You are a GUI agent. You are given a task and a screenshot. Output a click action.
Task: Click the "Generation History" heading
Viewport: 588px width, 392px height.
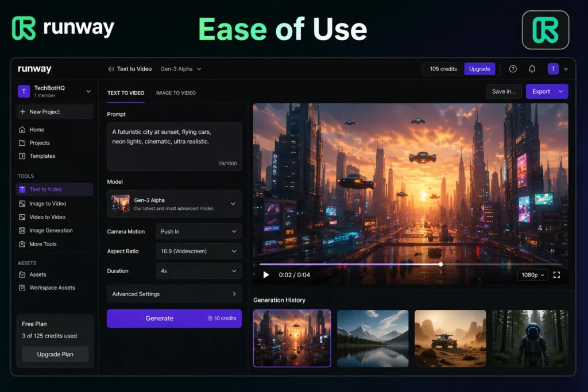[280, 300]
